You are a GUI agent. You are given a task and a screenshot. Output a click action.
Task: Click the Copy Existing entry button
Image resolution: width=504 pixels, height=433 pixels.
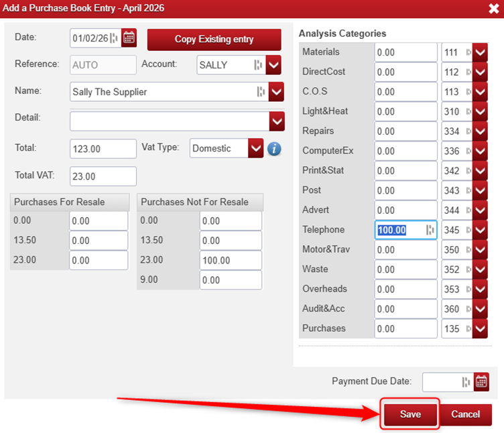pos(214,40)
